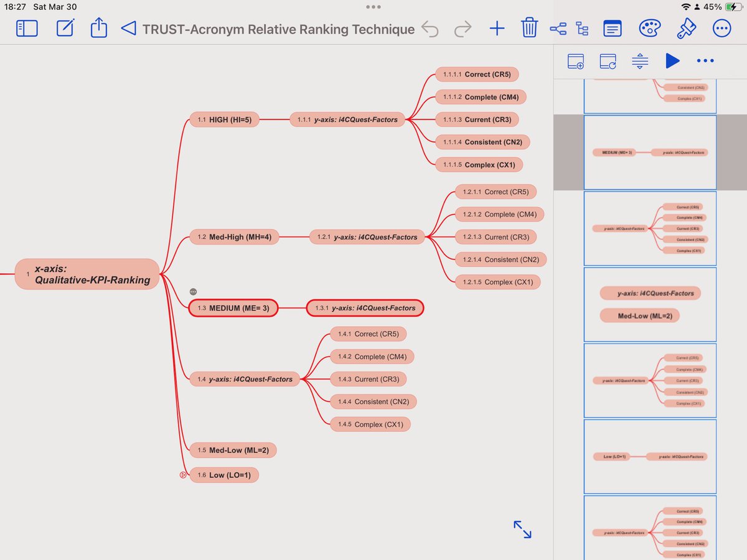The width and height of the screenshot is (747, 560).
Task: Select node 1.5 Med-Low (ML=2)
Action: [x=233, y=450]
